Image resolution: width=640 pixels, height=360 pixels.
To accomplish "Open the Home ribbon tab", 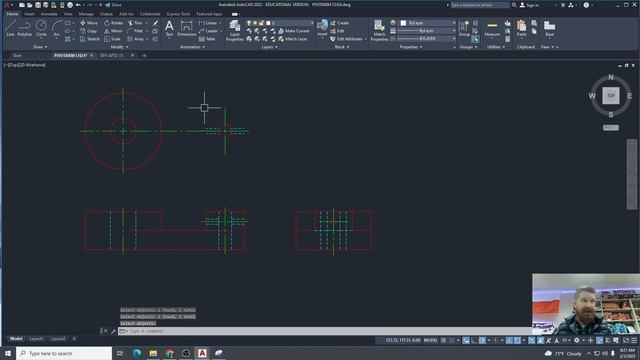I will point(12,14).
